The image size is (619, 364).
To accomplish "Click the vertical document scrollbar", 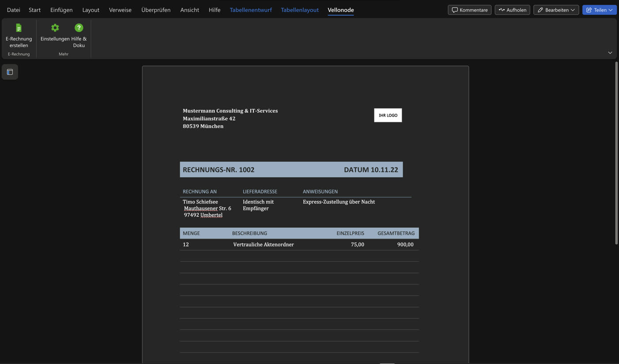I will coord(616,153).
